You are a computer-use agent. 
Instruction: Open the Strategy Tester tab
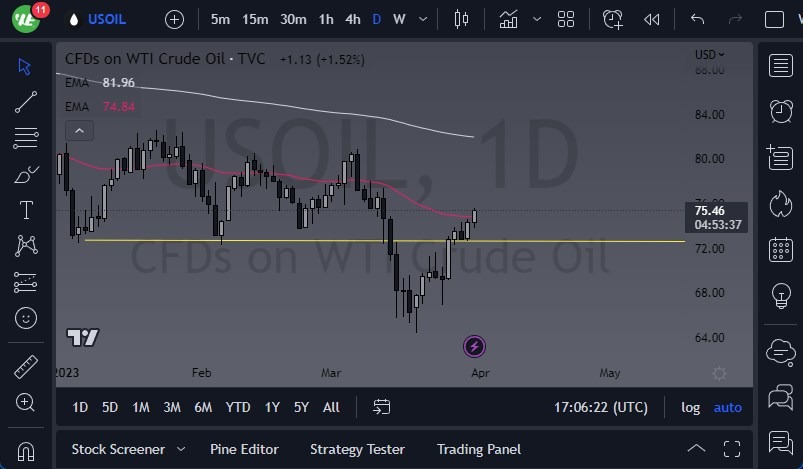click(x=357, y=449)
